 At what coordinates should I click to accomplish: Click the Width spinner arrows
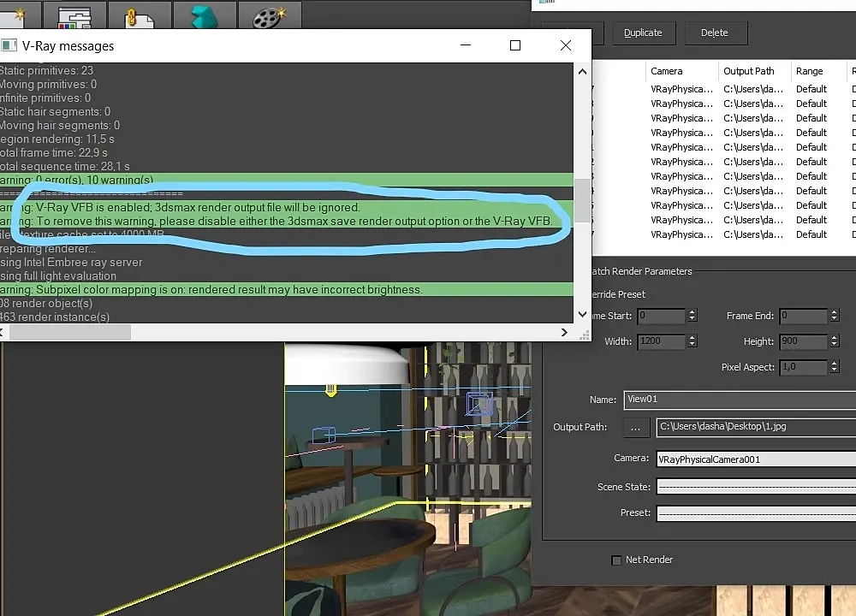click(693, 341)
